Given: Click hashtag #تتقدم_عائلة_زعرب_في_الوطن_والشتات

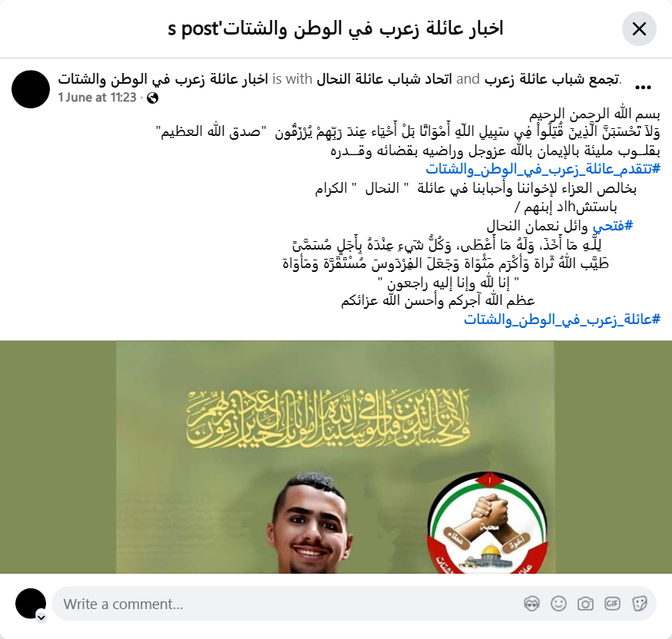Looking at the screenshot, I should (x=543, y=169).
